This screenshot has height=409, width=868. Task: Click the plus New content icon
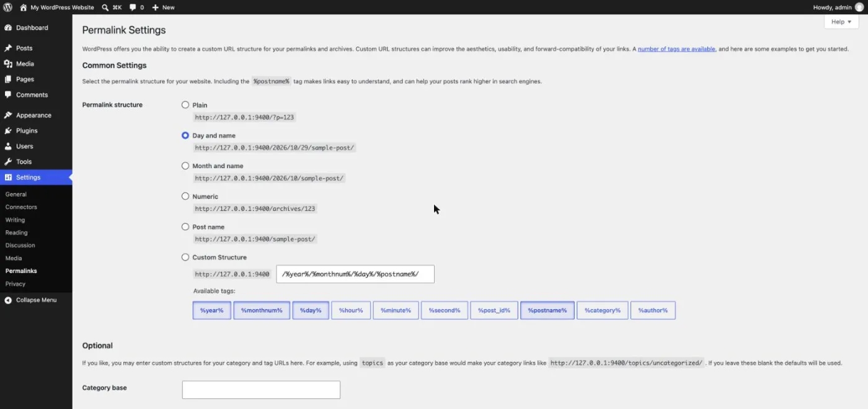tap(155, 7)
